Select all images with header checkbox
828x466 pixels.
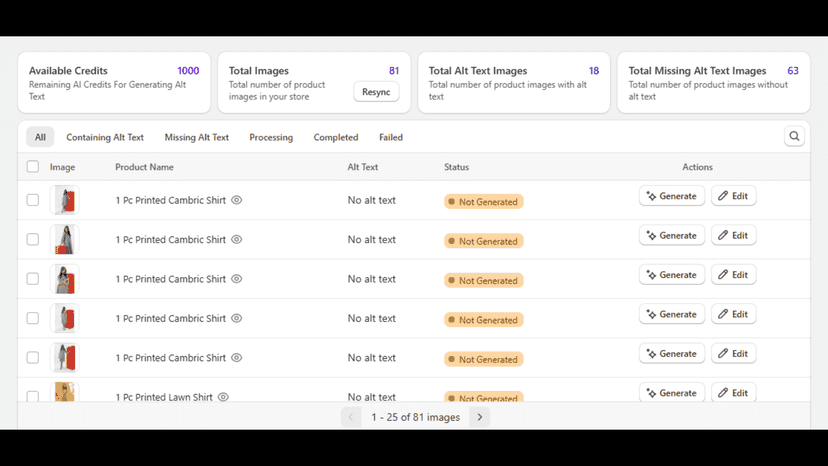[33, 166]
